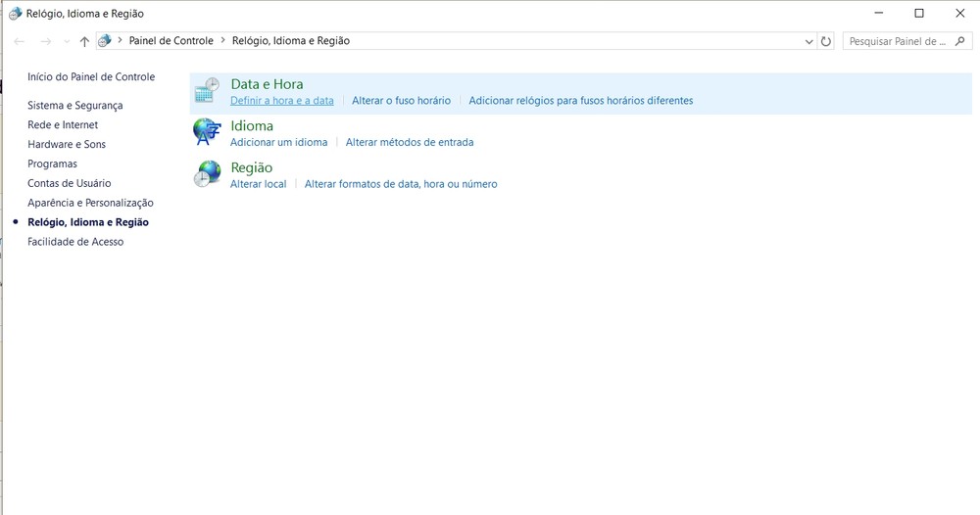Open Contas de Usuário in sidebar
This screenshot has height=515, width=980.
tap(70, 183)
